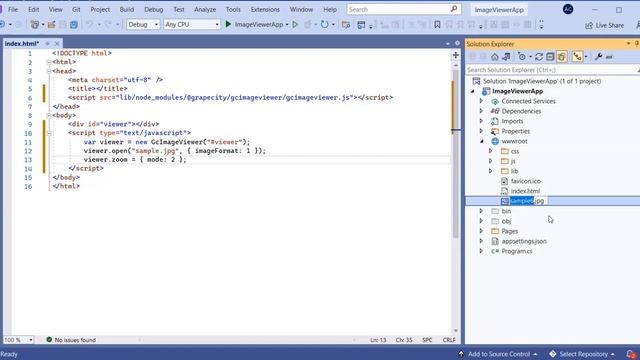Select appsettings.json in Solution Explorer
Viewport: 640px width, 360px height.
(x=524, y=241)
